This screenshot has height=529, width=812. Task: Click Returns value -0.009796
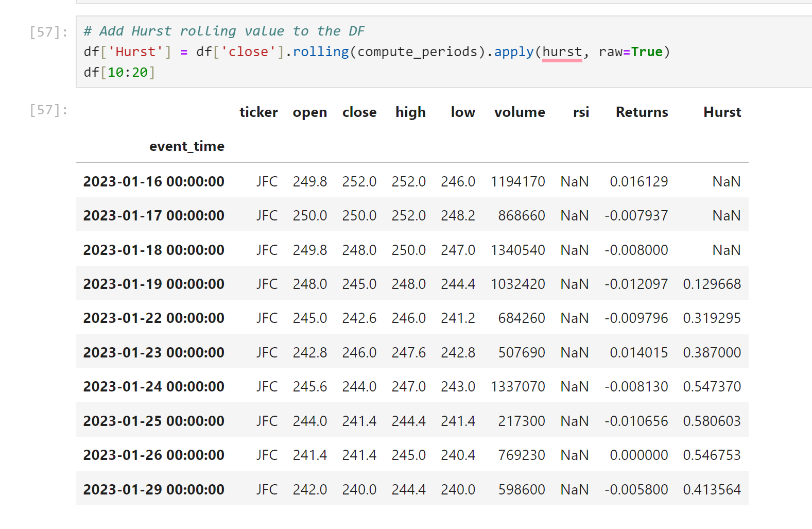tap(636, 318)
